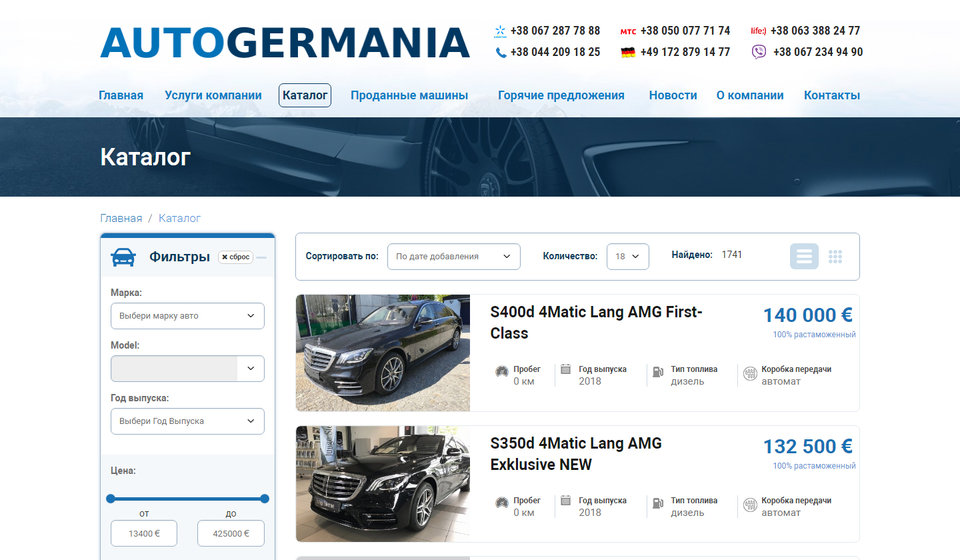Open Услуги компании menu item
960x560 pixels.
(x=213, y=95)
